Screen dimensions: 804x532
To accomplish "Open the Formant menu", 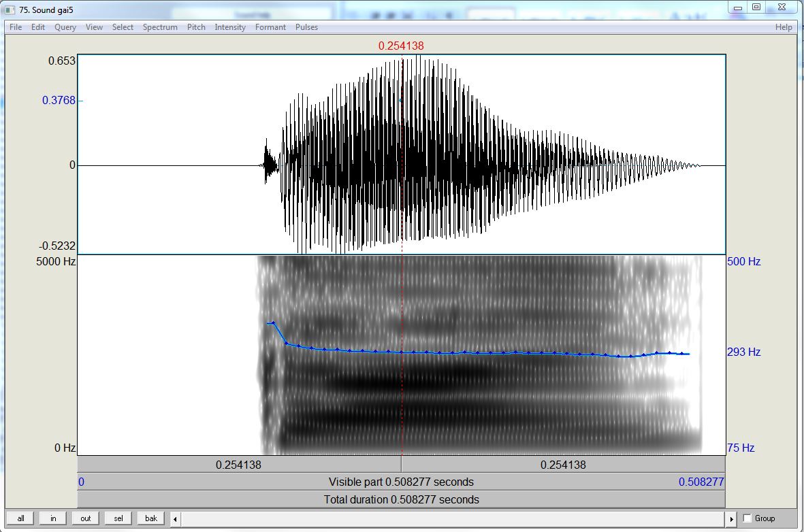I will [x=270, y=27].
